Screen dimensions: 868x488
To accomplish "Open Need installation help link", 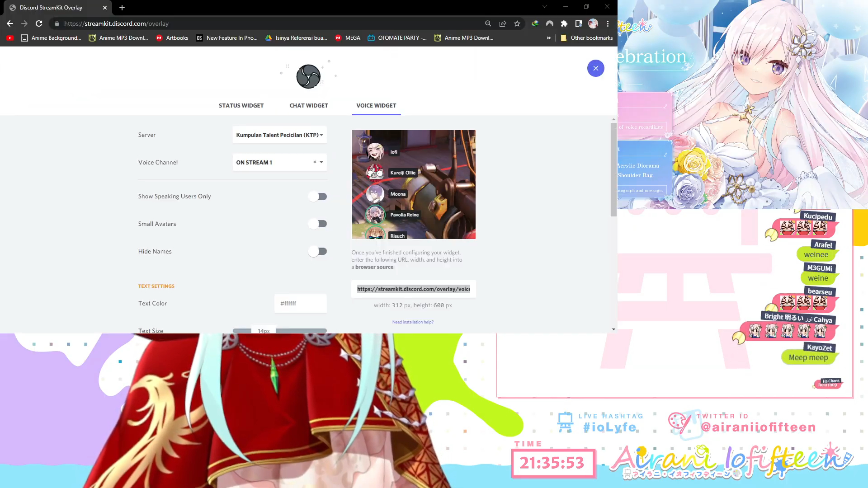I will click(x=413, y=322).
